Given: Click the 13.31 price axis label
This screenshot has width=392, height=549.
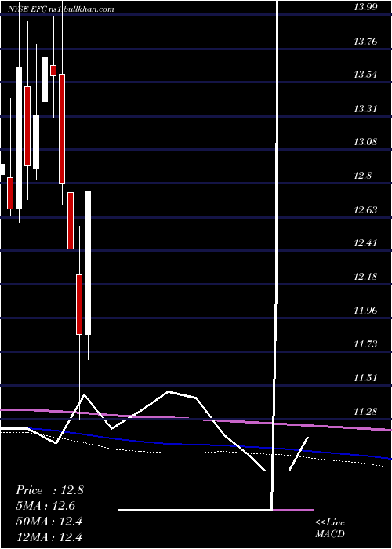Looking at the screenshot, I should point(365,109).
